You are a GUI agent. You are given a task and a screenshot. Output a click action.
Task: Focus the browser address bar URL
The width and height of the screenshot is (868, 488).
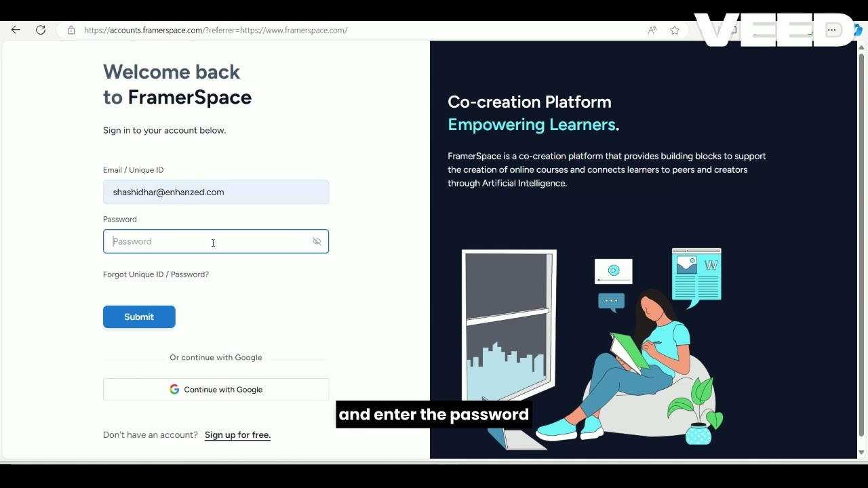click(216, 30)
